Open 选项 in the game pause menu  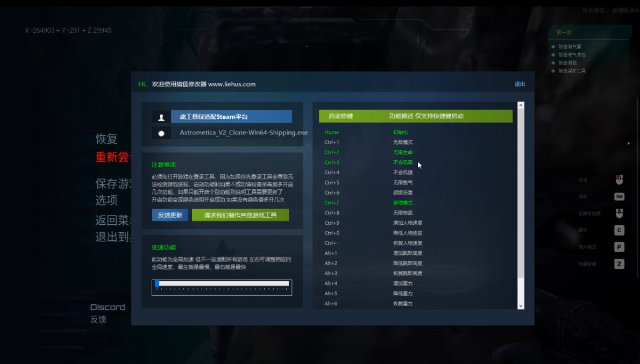(x=106, y=200)
